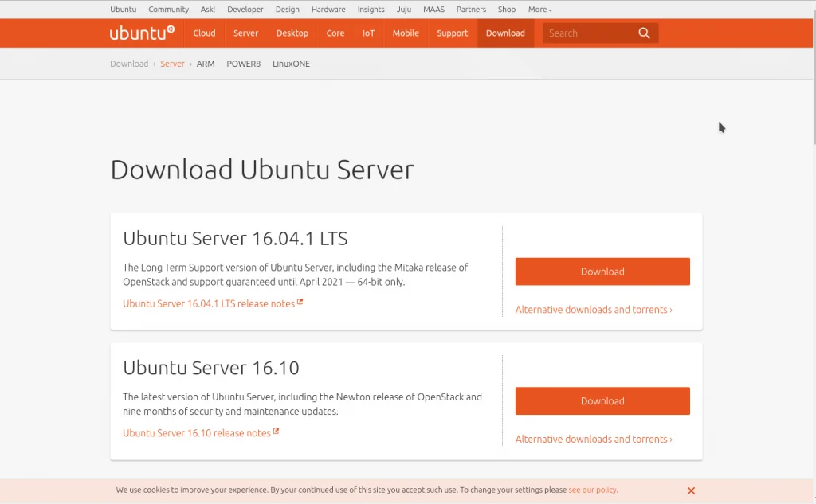Open the Insights link
This screenshot has height=504, width=816.
click(x=371, y=10)
